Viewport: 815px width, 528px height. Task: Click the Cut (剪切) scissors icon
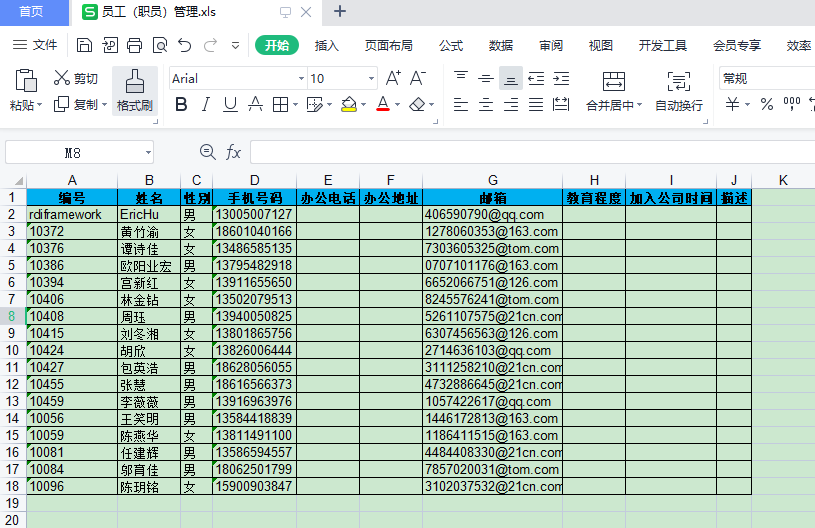pos(62,78)
